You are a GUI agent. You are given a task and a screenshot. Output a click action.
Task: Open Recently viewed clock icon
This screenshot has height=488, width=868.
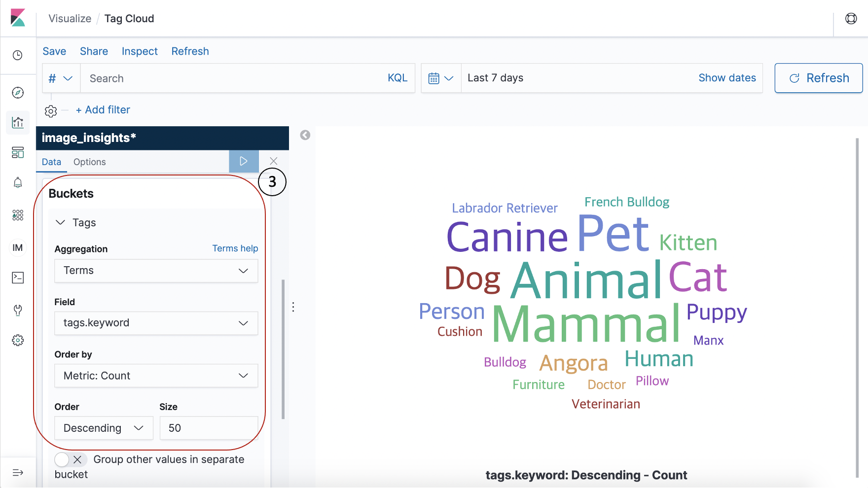pos(18,55)
